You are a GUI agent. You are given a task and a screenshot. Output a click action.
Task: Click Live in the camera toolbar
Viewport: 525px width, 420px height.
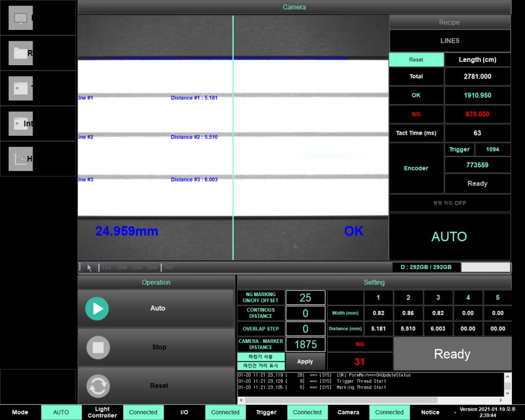click(107, 267)
